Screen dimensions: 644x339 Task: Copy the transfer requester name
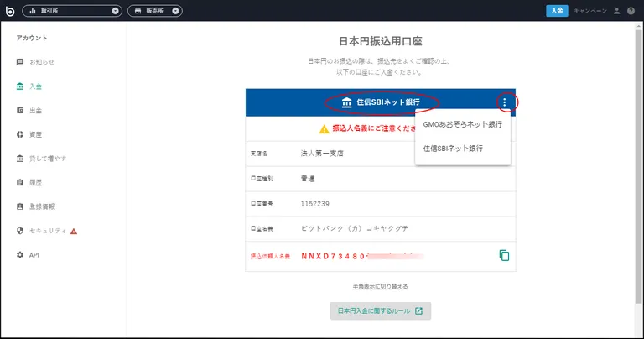(x=504, y=256)
